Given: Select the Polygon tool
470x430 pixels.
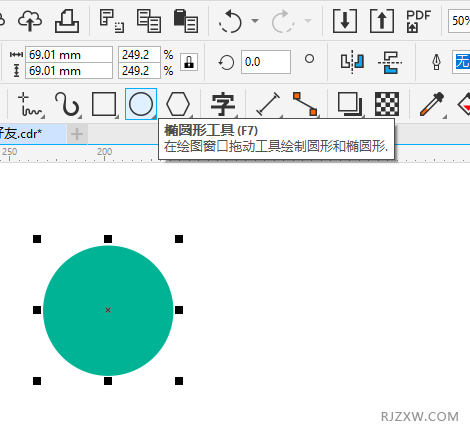Looking at the screenshot, I should click(x=178, y=104).
